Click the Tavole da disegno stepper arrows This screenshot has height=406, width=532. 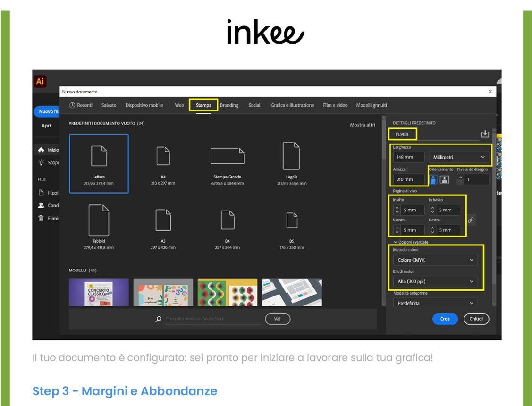coord(460,179)
